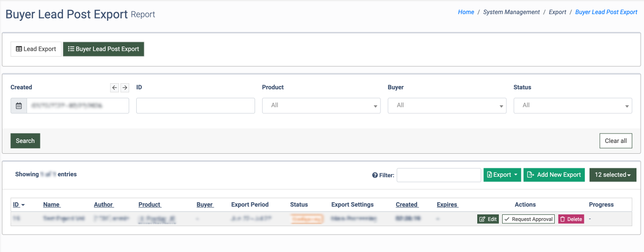Go to previous date range arrow
Viewport: 644px width, 252px height.
point(115,87)
